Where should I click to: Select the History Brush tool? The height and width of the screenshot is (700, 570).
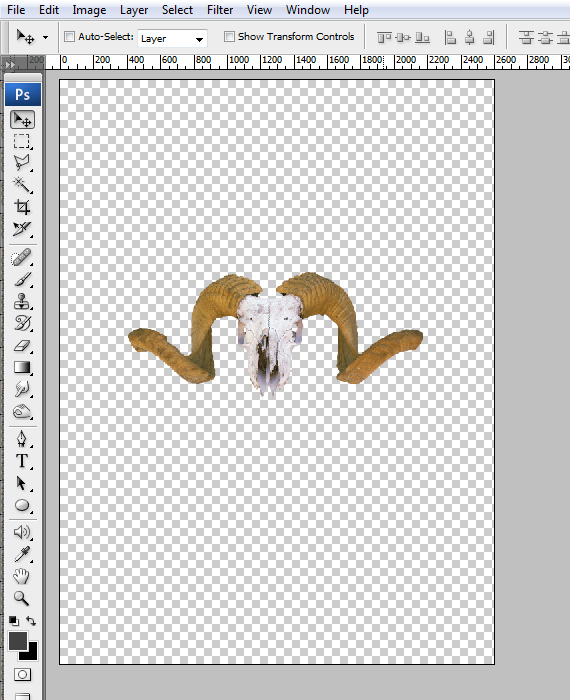(x=22, y=323)
